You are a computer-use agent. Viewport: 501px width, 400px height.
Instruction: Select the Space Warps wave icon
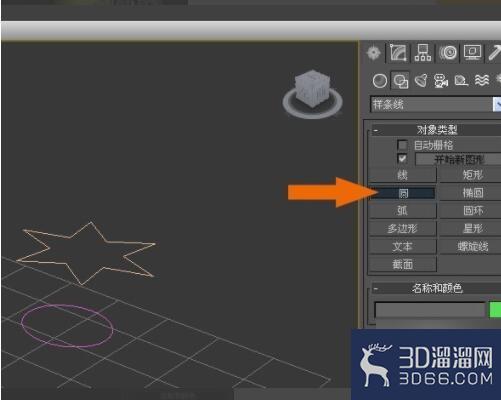tap(482, 80)
